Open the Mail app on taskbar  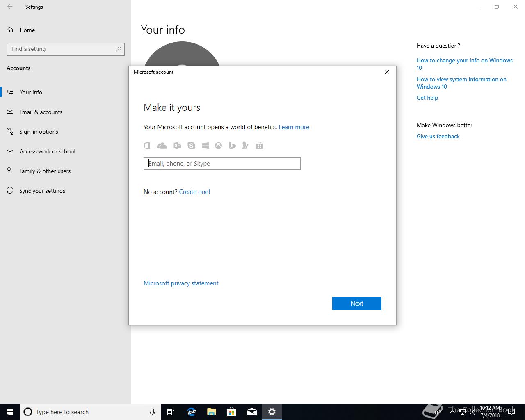[252, 412]
